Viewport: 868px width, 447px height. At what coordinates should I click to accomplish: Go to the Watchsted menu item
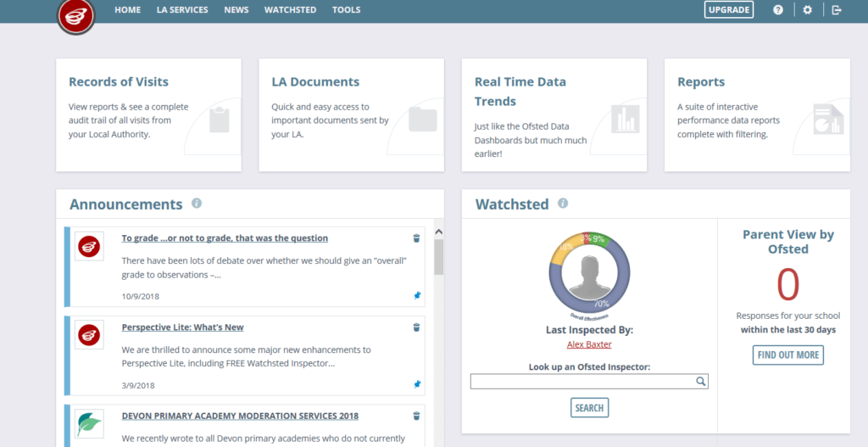[290, 10]
